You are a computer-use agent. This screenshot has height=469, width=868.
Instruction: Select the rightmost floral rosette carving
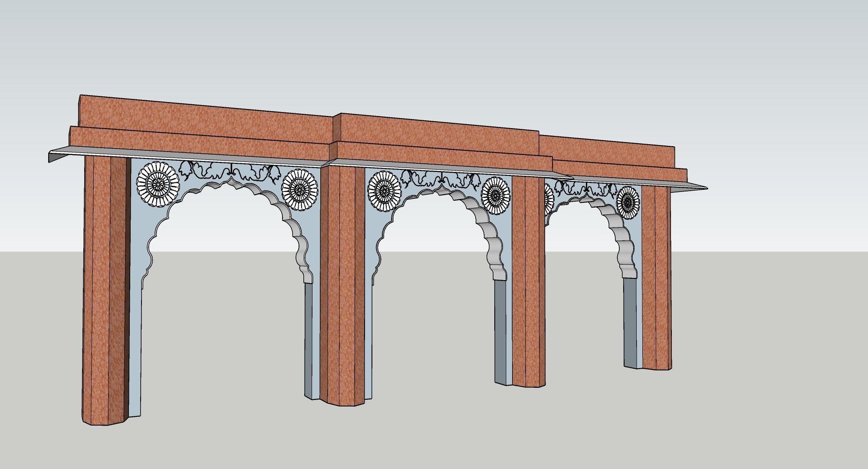tap(628, 202)
